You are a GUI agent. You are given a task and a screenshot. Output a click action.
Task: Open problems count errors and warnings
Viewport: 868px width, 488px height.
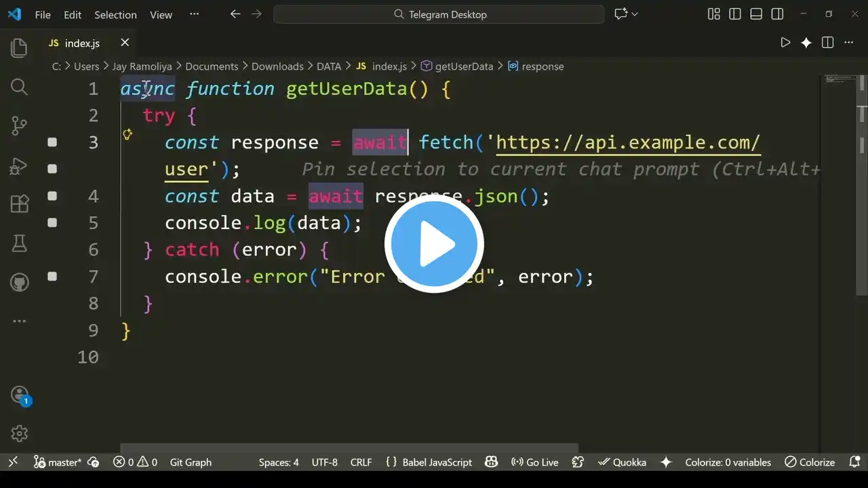(135, 462)
